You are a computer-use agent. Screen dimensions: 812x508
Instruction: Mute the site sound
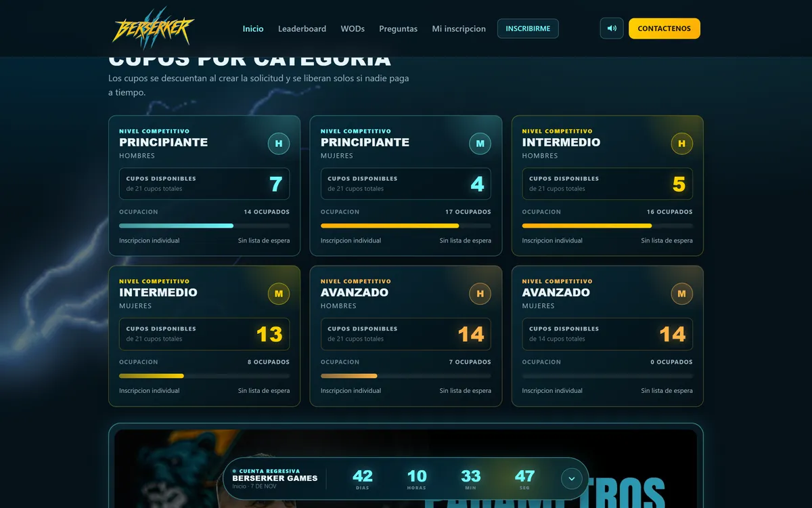[612, 28]
